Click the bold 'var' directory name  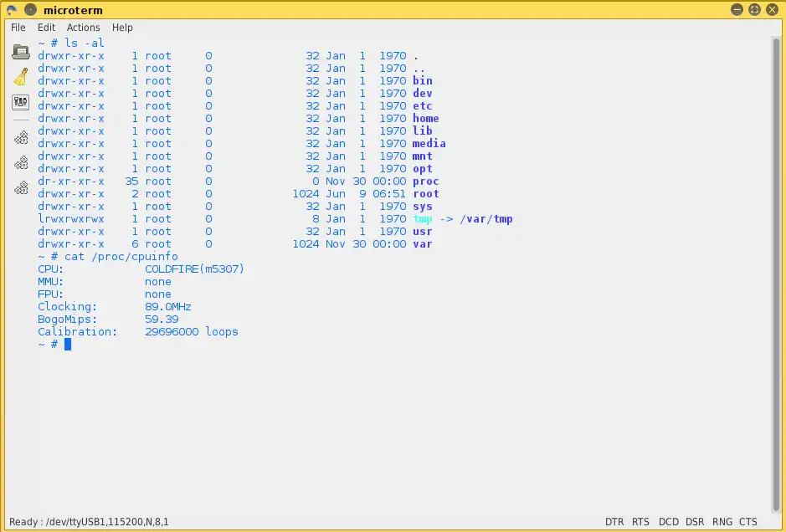click(423, 244)
